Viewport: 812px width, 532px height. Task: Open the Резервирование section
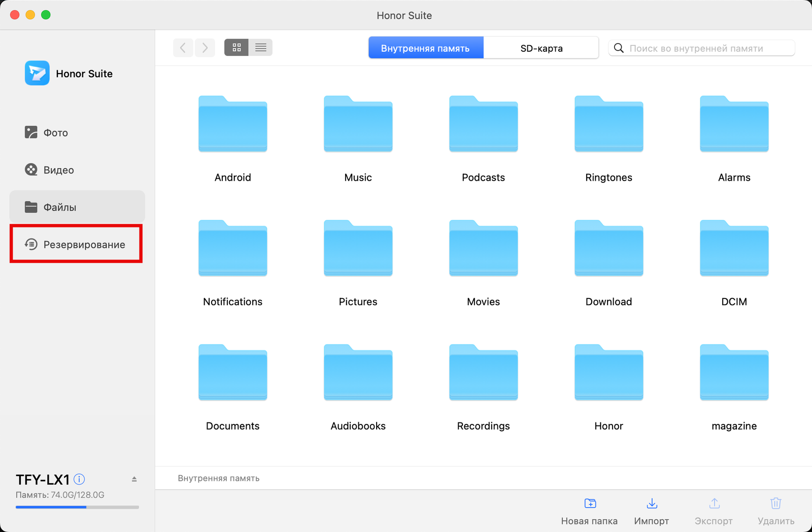click(x=76, y=244)
